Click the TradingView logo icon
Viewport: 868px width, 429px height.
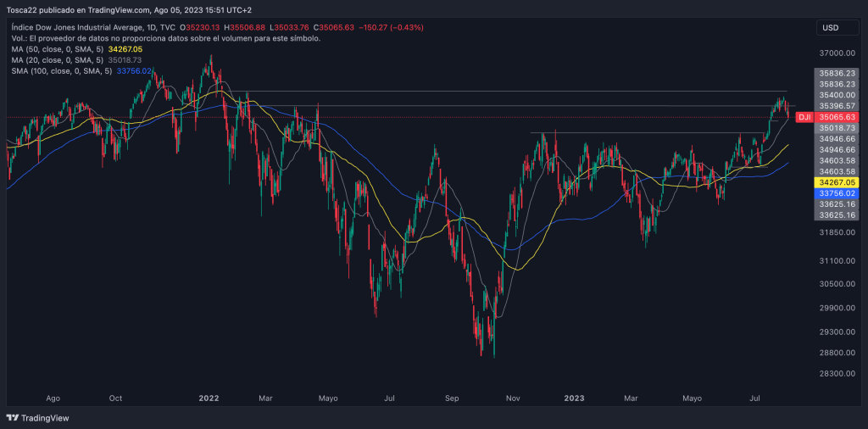tap(12, 418)
